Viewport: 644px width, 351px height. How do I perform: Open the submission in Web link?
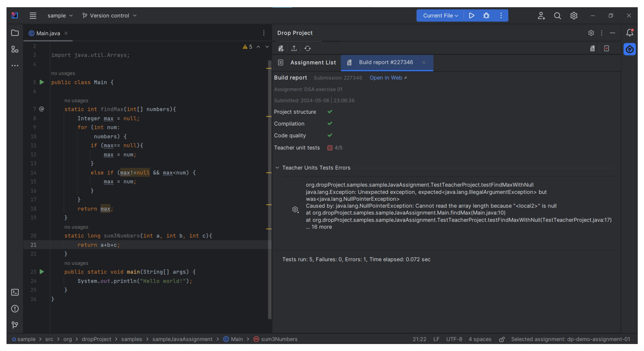click(388, 78)
